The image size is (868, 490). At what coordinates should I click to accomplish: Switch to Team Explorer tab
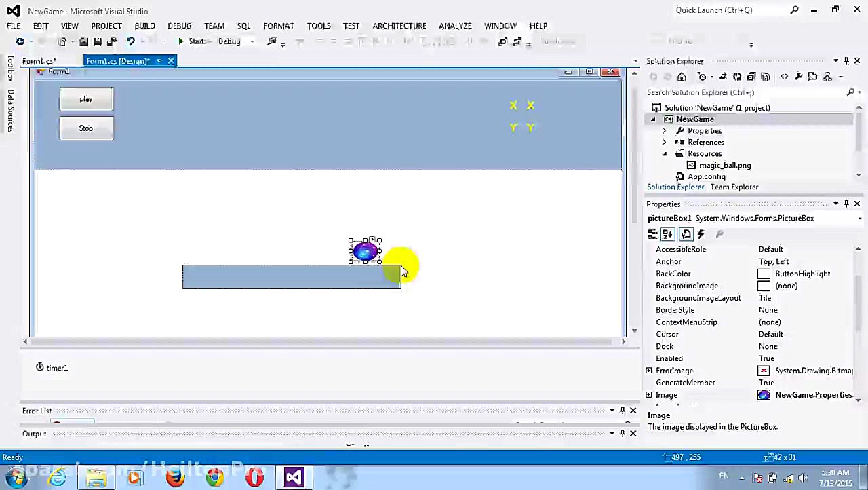click(734, 187)
